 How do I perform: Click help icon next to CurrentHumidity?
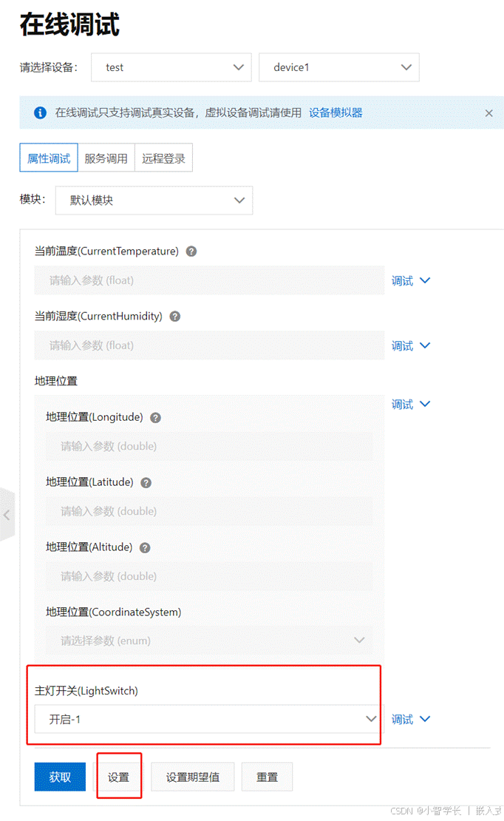175,317
